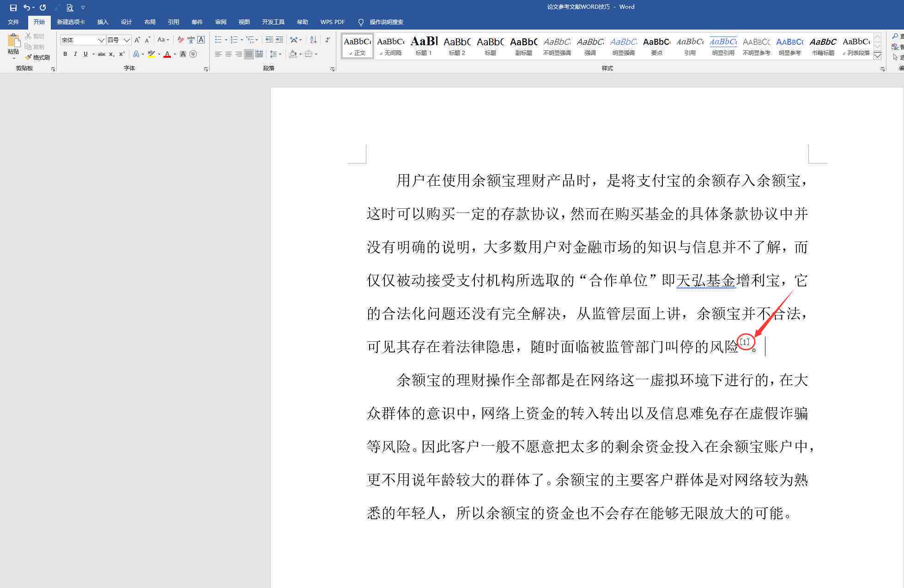Screen dimensions: 904x588
Task: Expand the Customize Quick Access Toolbar arrow
Action: (x=83, y=7)
